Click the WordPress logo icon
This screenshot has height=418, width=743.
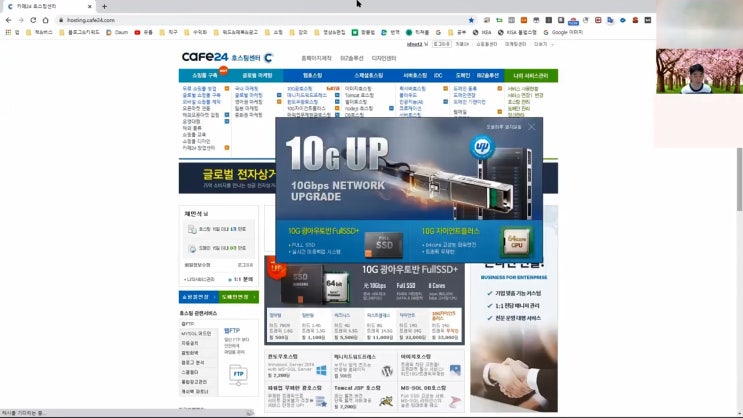pyautogui.click(x=387, y=371)
